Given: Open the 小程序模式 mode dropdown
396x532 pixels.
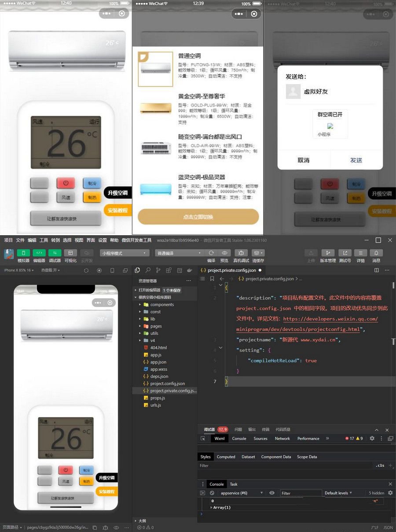Looking at the screenshot, I should pyautogui.click(x=125, y=253).
